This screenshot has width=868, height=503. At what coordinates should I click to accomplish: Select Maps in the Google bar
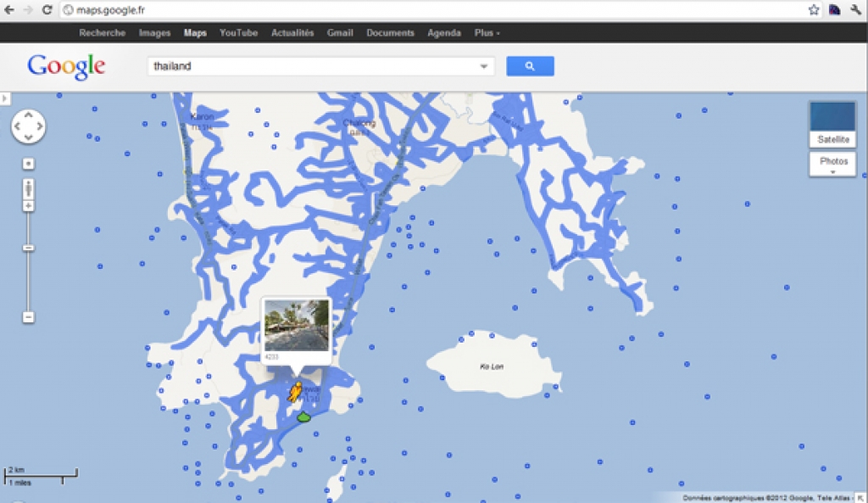(x=195, y=33)
